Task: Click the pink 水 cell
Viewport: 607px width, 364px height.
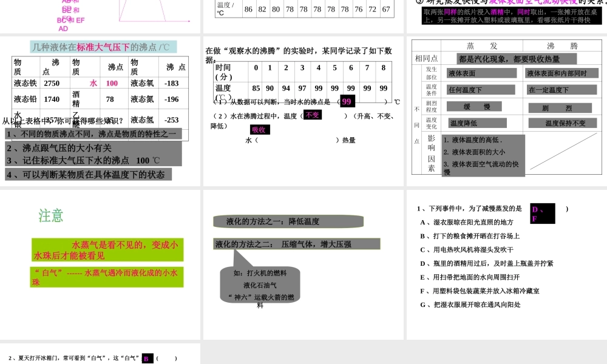Action: (x=93, y=83)
